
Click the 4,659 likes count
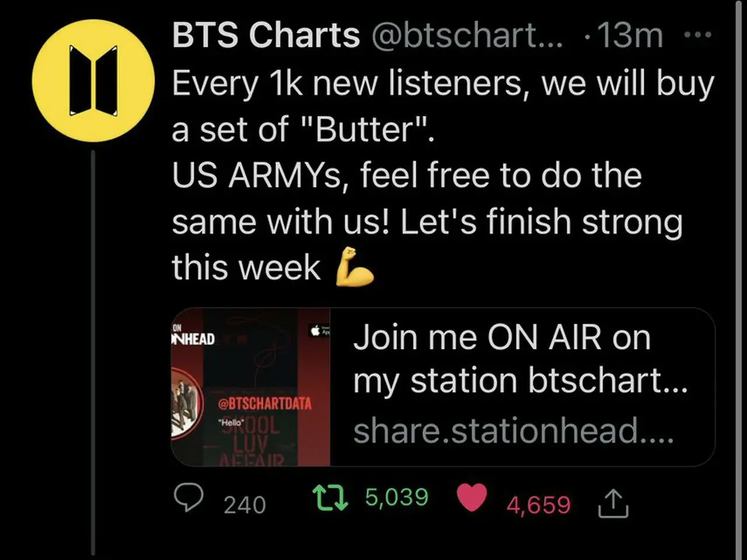[x=538, y=505]
